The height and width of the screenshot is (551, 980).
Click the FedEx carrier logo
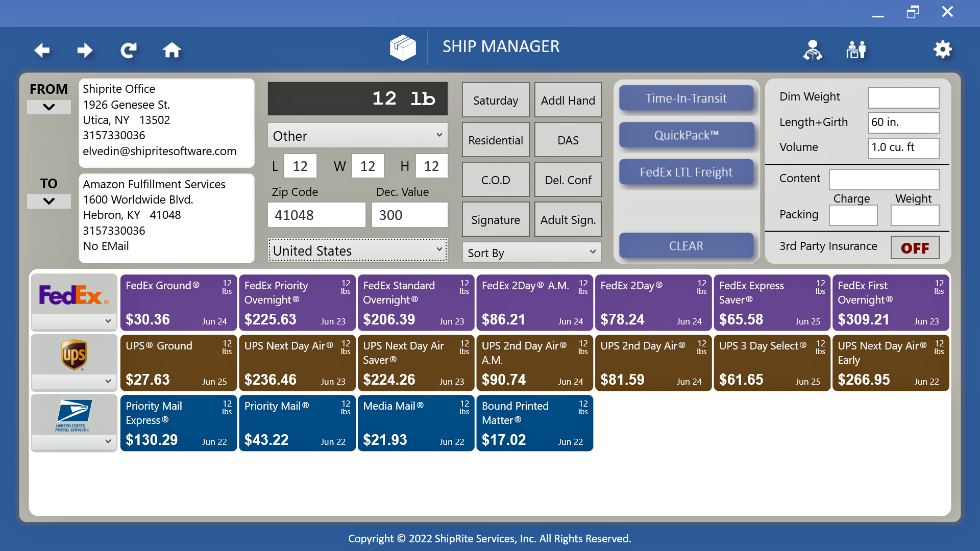pos(73,295)
